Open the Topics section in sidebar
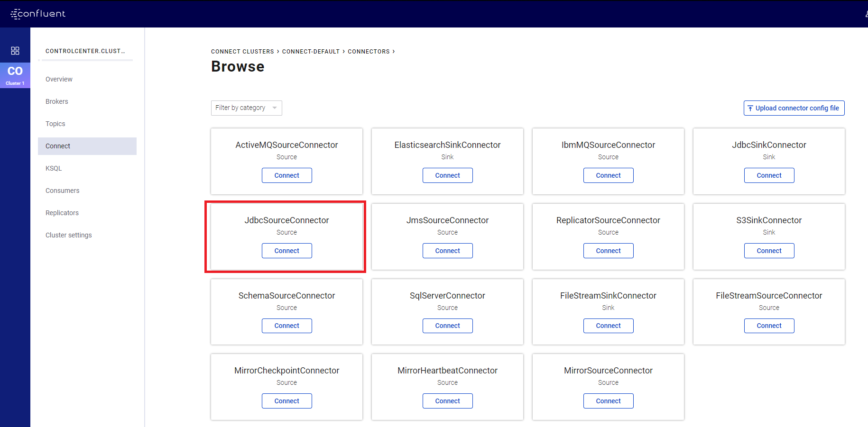 pyautogui.click(x=55, y=124)
